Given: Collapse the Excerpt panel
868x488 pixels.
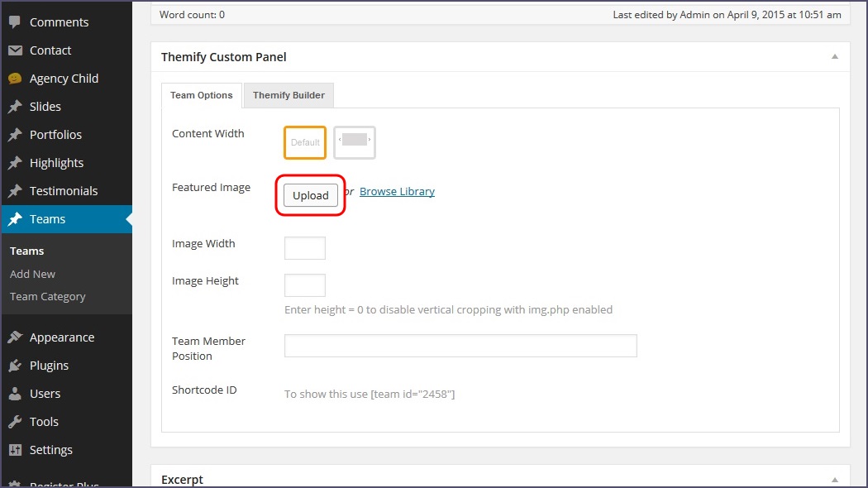Looking at the screenshot, I should point(834,480).
